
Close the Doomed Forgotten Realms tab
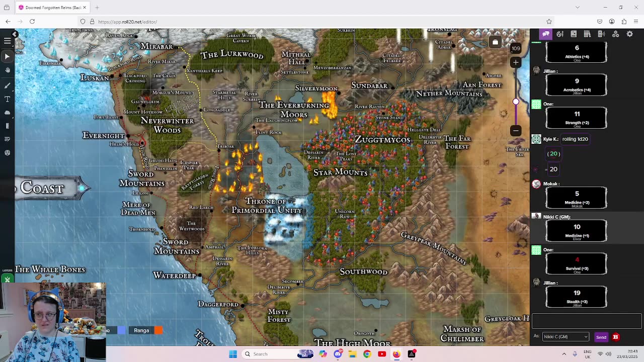click(x=85, y=8)
